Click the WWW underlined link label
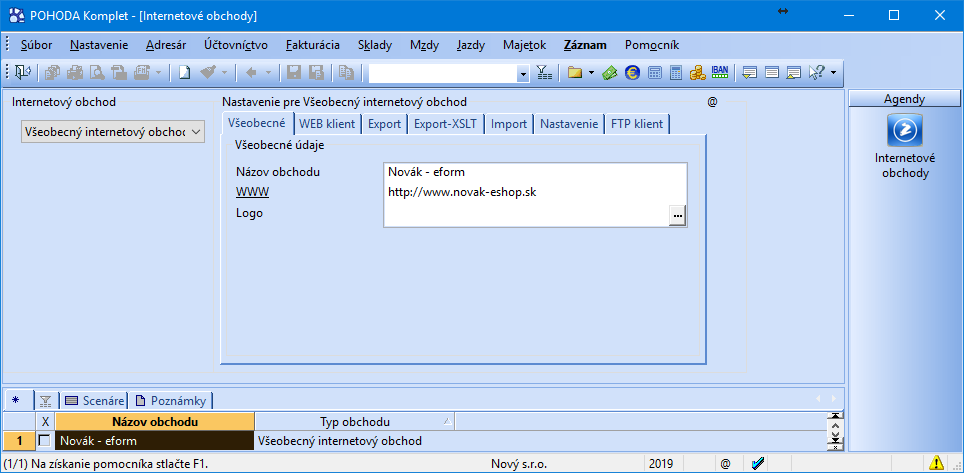Viewport: 964px width, 473px height. (252, 193)
